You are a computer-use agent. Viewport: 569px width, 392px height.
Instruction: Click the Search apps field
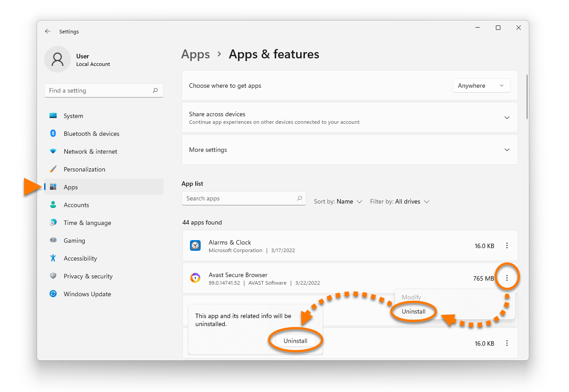[x=240, y=199]
